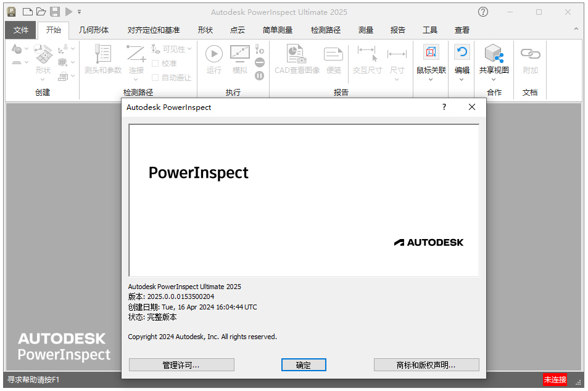The image size is (588, 391).
Task: Click the 形状 surface shape icon
Action: coord(43,54)
